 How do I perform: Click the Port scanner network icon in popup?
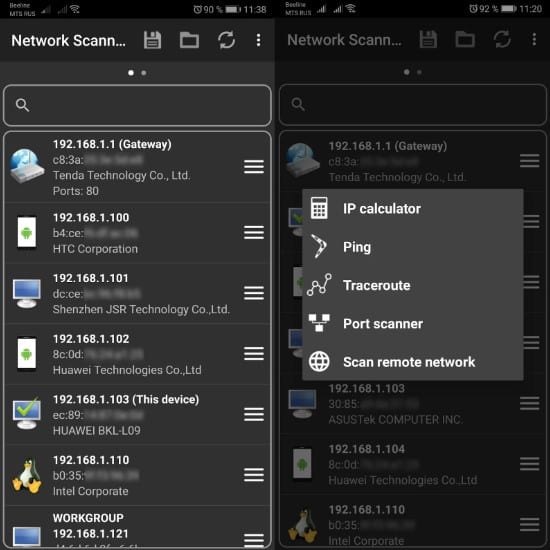click(x=319, y=323)
